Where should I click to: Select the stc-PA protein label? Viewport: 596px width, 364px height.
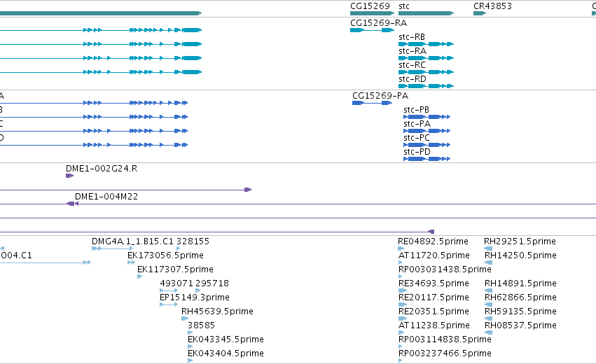point(417,124)
